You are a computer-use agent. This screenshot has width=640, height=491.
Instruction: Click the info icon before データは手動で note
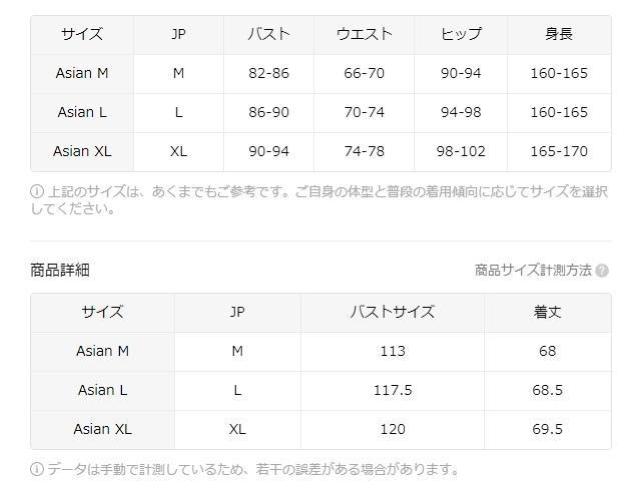point(37,468)
